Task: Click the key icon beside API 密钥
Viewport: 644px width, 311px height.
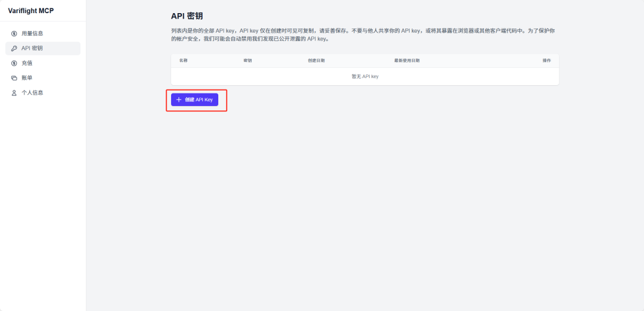Action: point(14,48)
